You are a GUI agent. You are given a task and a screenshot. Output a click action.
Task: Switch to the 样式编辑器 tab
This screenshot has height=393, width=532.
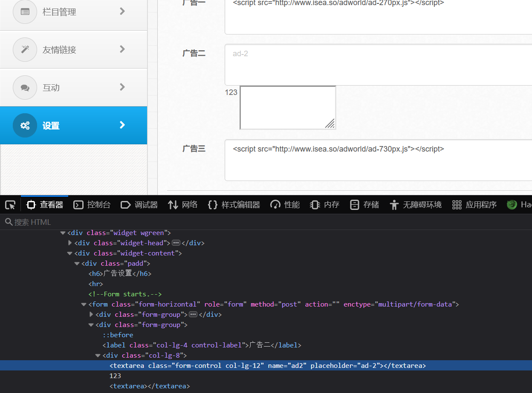234,205
